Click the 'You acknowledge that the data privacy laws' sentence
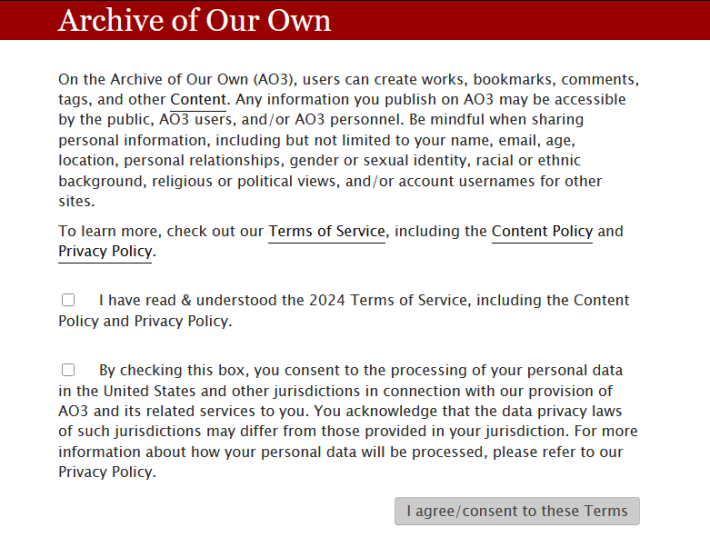Screen dimensions: 710x537 (x=480, y=411)
